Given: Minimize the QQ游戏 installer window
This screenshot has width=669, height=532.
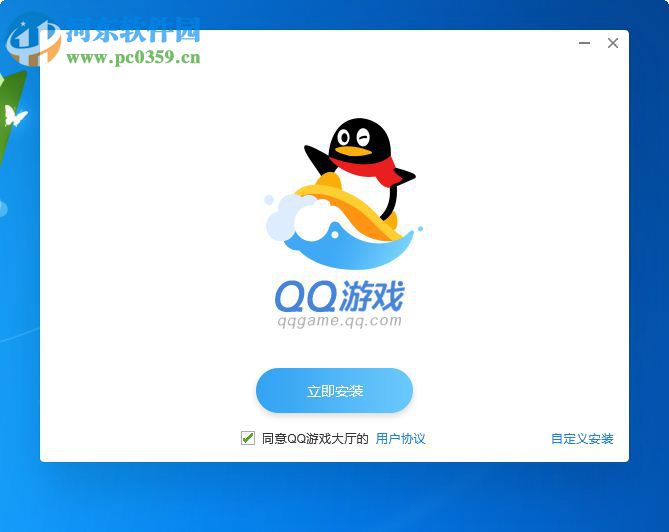Looking at the screenshot, I should click(x=584, y=43).
